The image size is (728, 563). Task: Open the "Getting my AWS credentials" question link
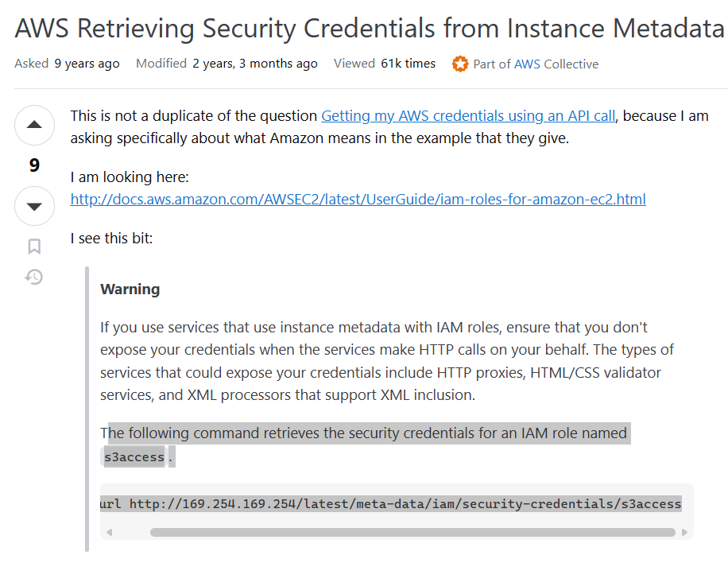coord(468,116)
